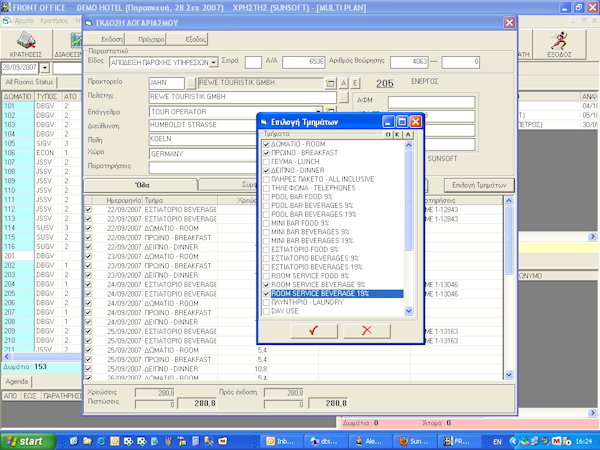
Task: Check ΠΛΥΝΤΗΡΙΟ - LAUNDRY department
Action: [x=266, y=302]
